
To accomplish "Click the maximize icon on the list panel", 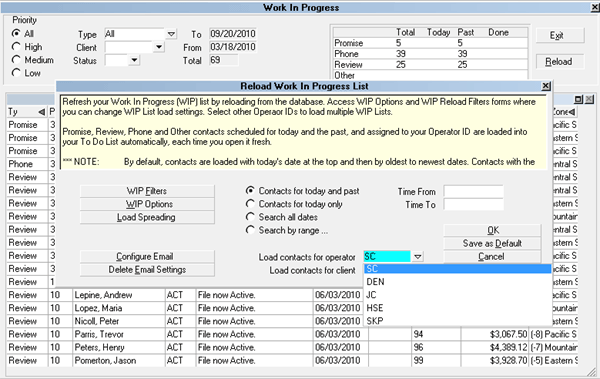I will pyautogui.click(x=579, y=100).
